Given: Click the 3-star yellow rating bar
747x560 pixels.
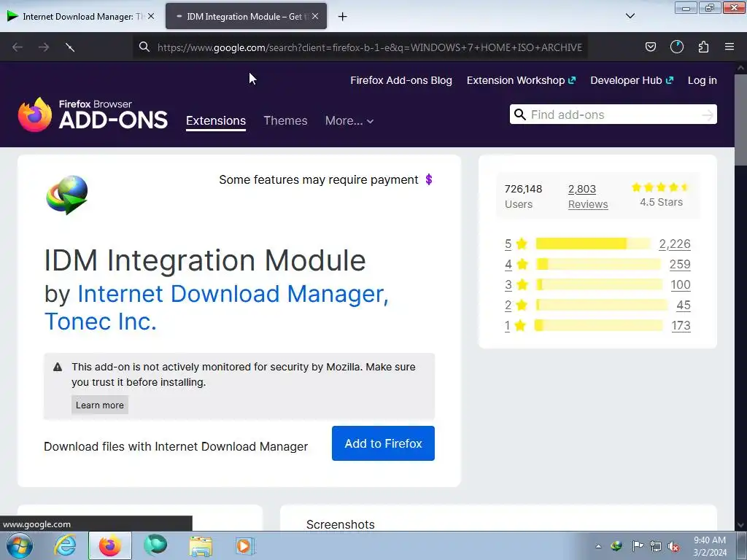Looking at the screenshot, I should tap(600, 285).
